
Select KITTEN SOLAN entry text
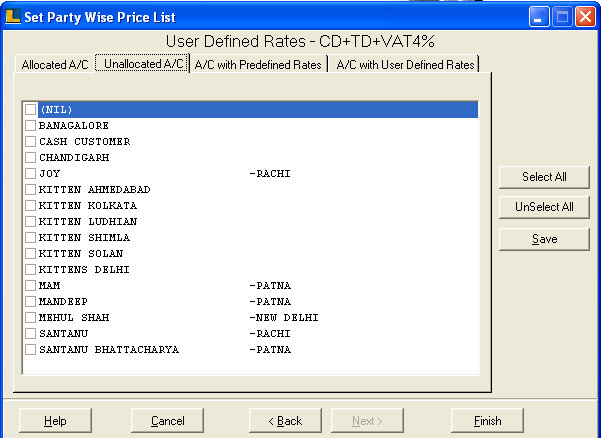point(81,253)
